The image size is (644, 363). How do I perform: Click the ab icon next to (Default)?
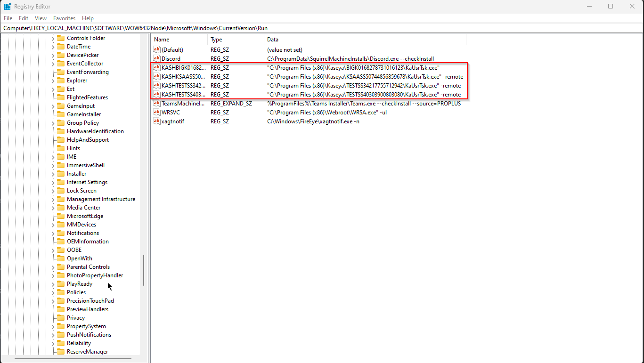point(156,49)
